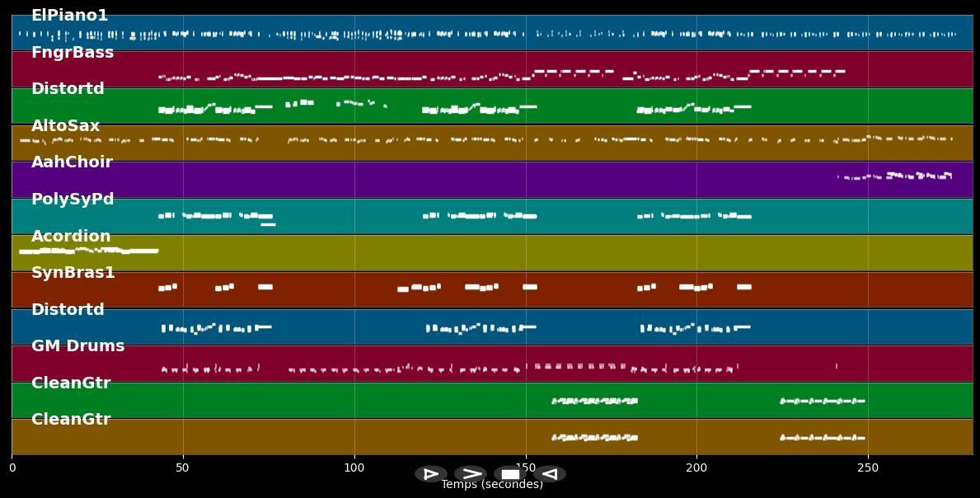Select the AahChoir track label

point(72,162)
